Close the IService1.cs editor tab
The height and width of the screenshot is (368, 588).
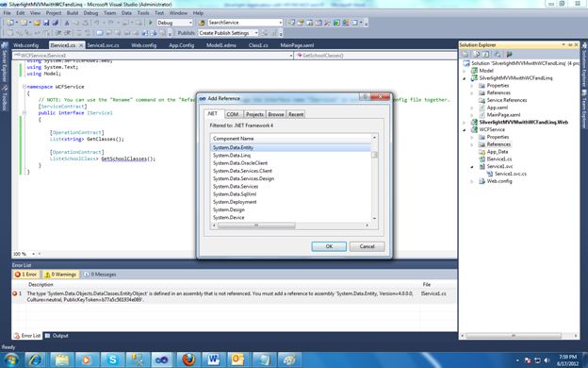click(x=81, y=45)
